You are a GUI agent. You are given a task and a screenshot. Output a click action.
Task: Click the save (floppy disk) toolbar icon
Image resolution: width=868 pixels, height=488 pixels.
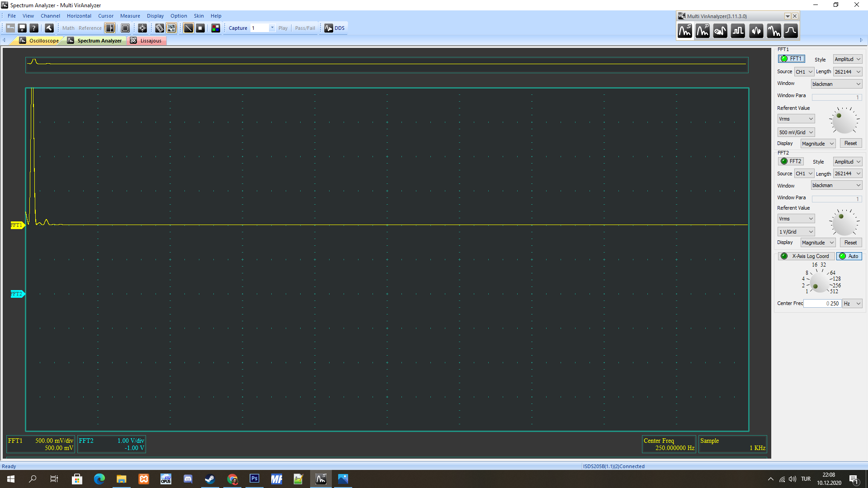coord(22,28)
